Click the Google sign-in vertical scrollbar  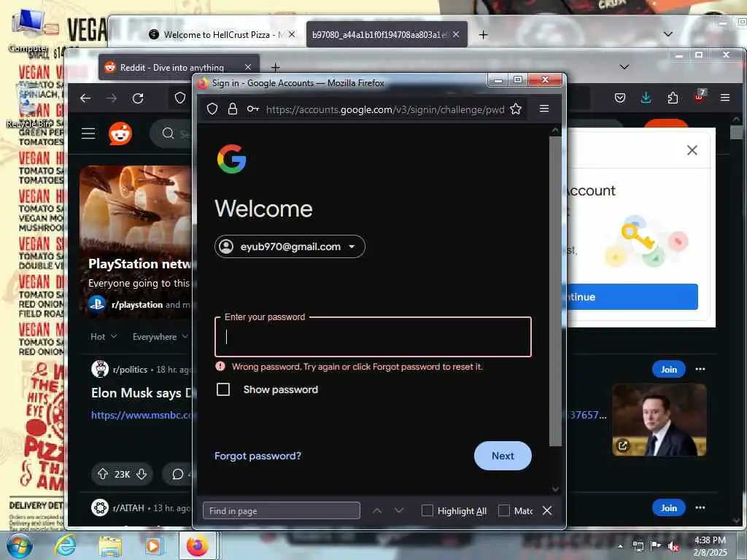point(555,290)
